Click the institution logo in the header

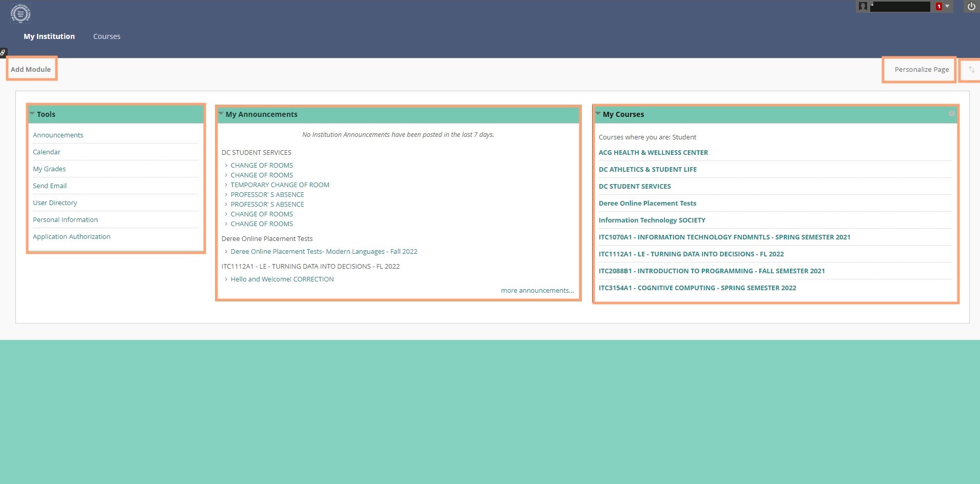[x=21, y=13]
